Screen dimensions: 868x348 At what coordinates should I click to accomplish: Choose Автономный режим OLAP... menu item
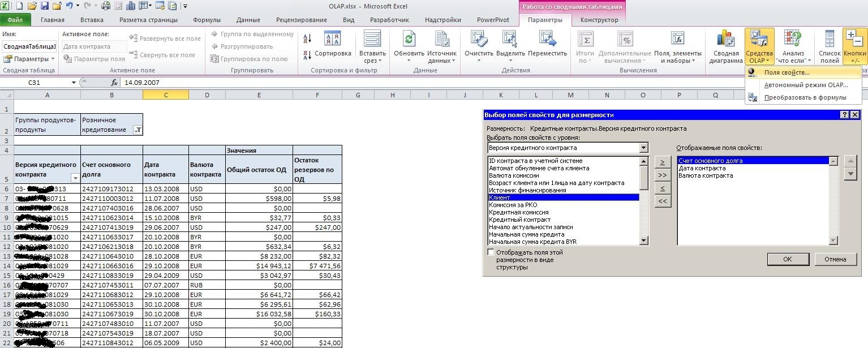(803, 85)
